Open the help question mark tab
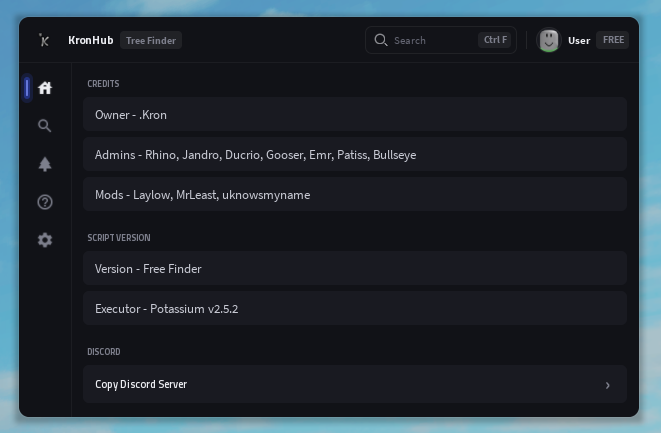The height and width of the screenshot is (433, 661). [45, 202]
